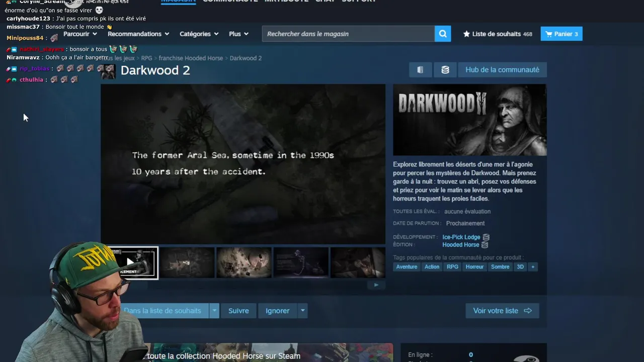
Task: Click chat username Minipouss84
Action: (25, 38)
